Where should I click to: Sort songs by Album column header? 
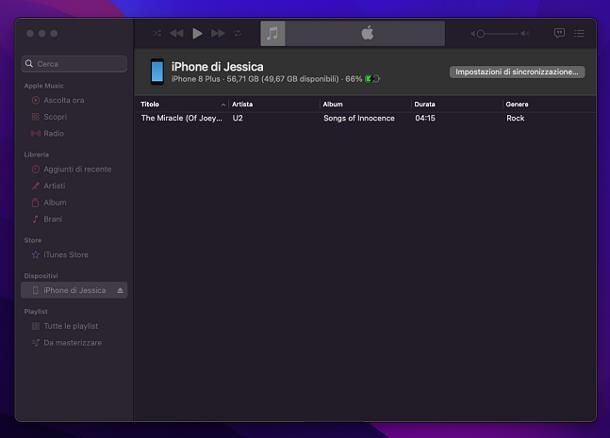coord(365,104)
